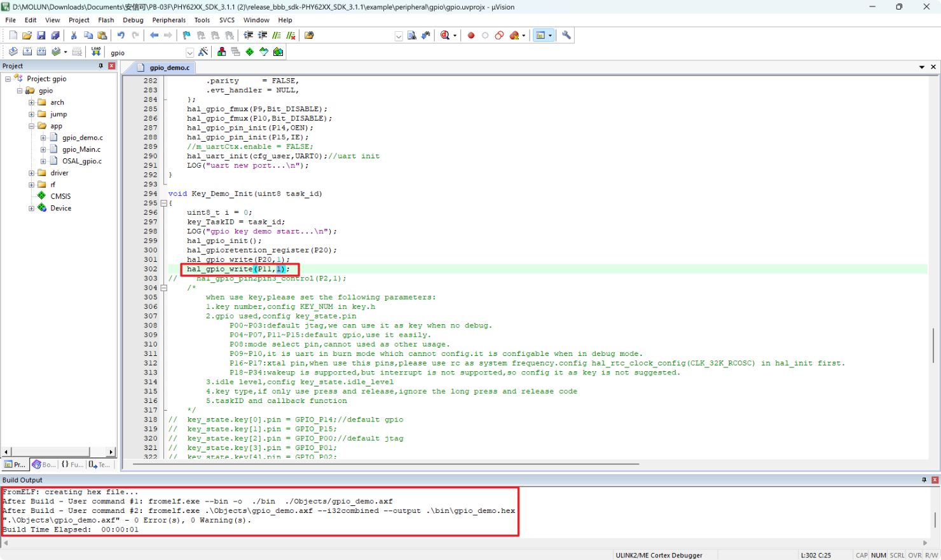Open the find text combo box dropdown
Screen dimensions: 941x560
tap(399, 36)
